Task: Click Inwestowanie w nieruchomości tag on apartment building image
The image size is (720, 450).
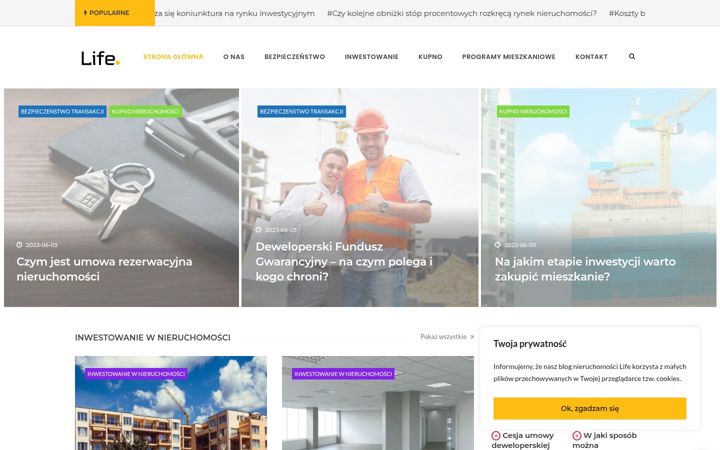Action: click(x=136, y=374)
